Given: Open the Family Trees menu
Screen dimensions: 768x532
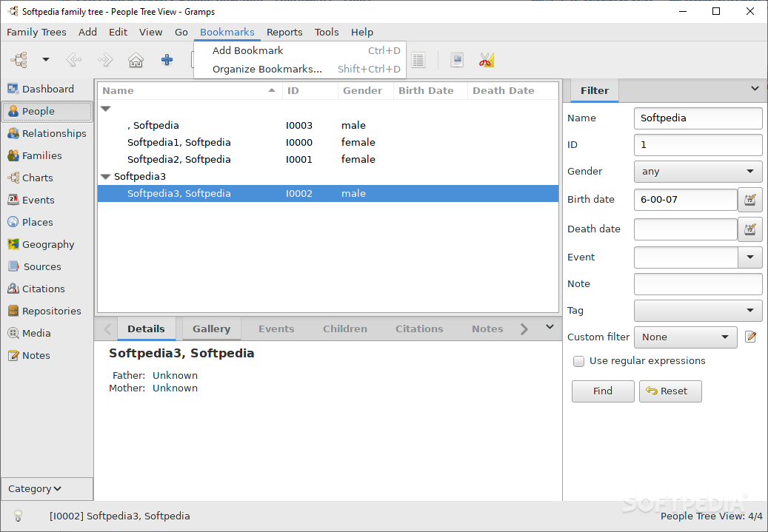Looking at the screenshot, I should pyautogui.click(x=36, y=33).
